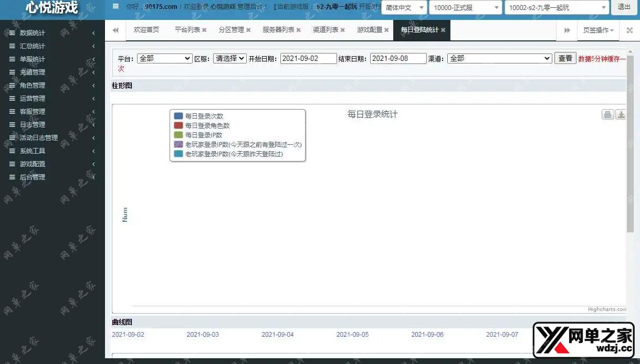Toggle 每日登录IP数 series in chart legend

click(x=198, y=135)
